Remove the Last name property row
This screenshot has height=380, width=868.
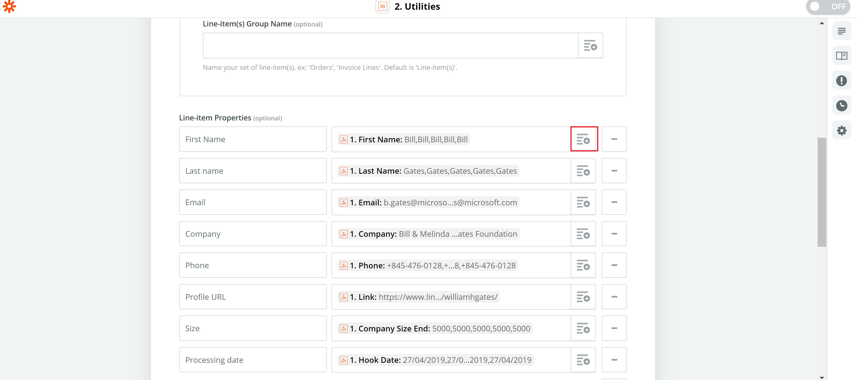614,171
